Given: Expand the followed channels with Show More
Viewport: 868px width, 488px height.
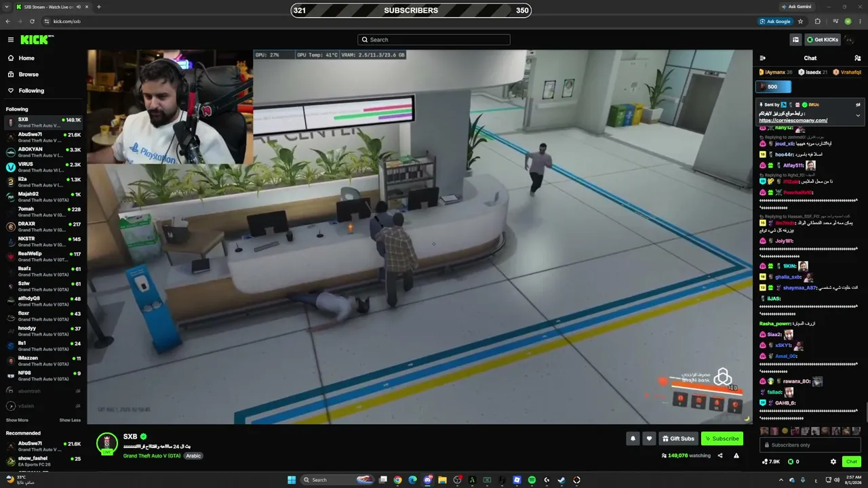Looking at the screenshot, I should tap(17, 420).
